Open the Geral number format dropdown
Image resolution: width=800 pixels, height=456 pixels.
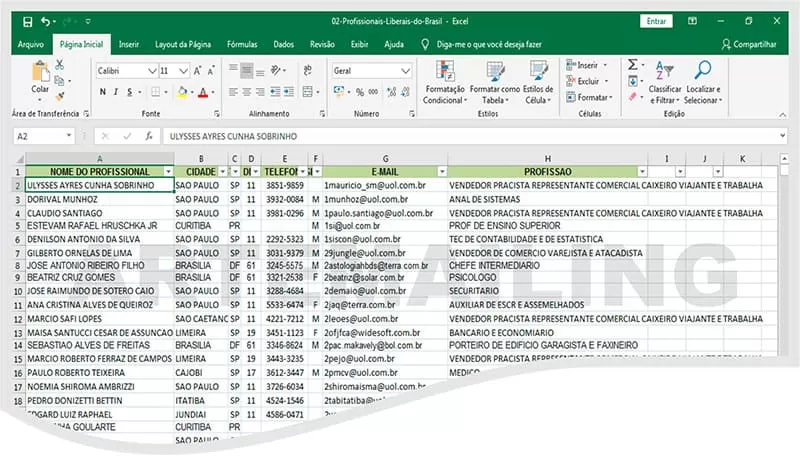[405, 71]
